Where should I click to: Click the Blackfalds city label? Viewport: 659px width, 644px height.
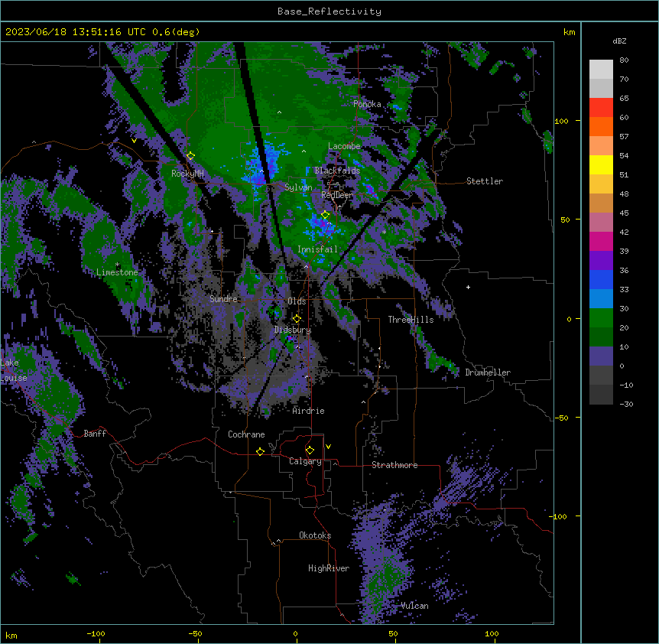coord(337,171)
